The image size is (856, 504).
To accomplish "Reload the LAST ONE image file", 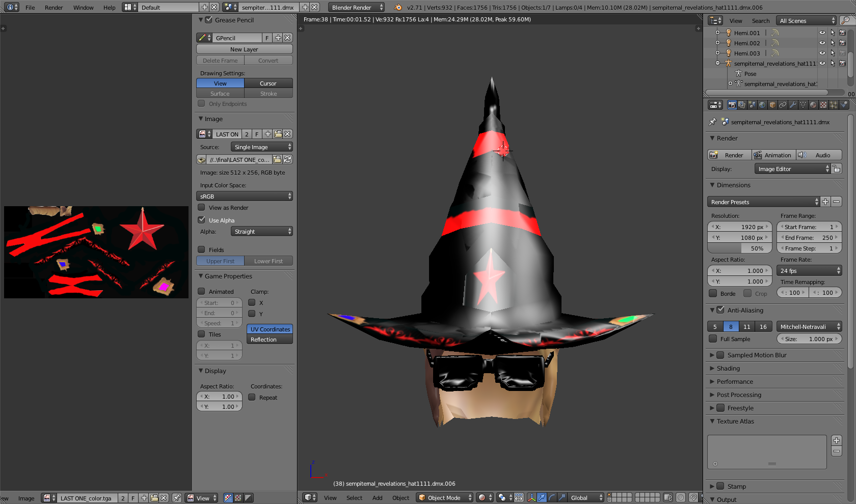I will point(288,160).
